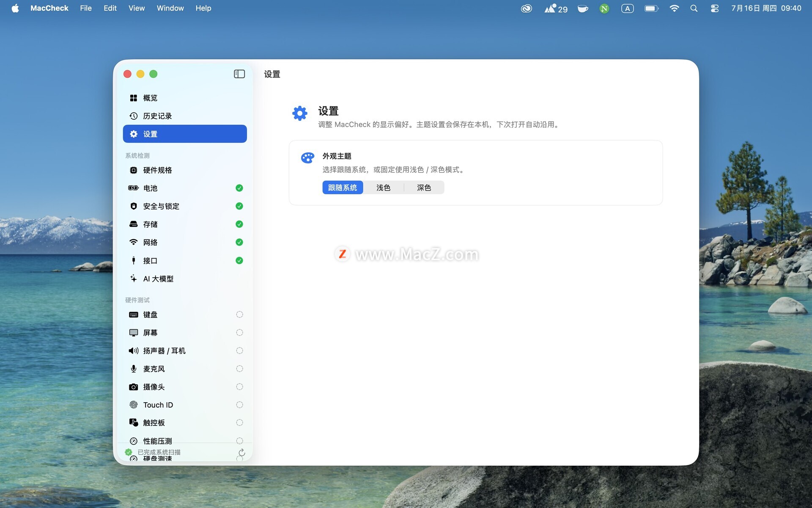Image resolution: width=812 pixels, height=508 pixels.
Task: Open the View menu
Action: pos(137,8)
